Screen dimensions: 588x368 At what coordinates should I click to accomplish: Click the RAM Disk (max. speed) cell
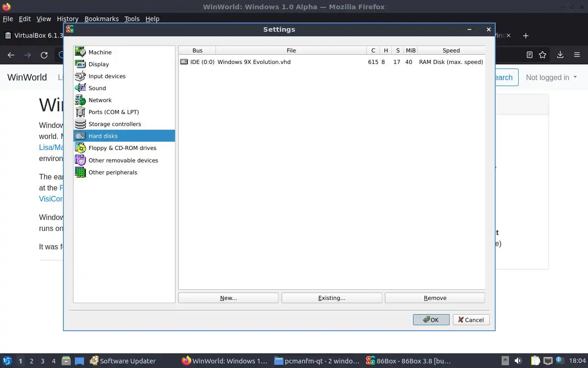(451, 62)
